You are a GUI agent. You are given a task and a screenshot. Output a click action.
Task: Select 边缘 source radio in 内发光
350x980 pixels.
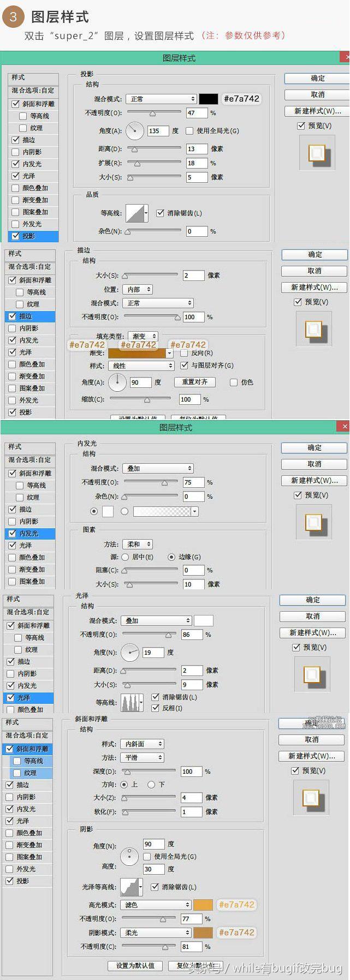[171, 557]
